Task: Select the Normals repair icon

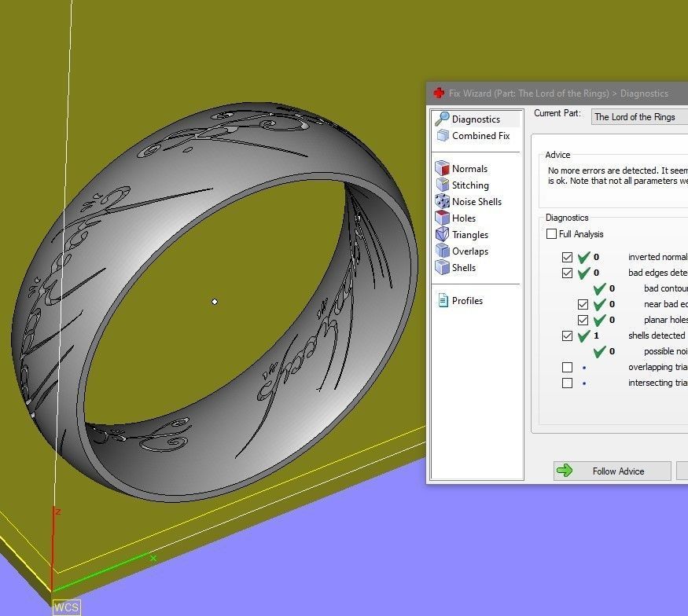Action: (x=442, y=168)
